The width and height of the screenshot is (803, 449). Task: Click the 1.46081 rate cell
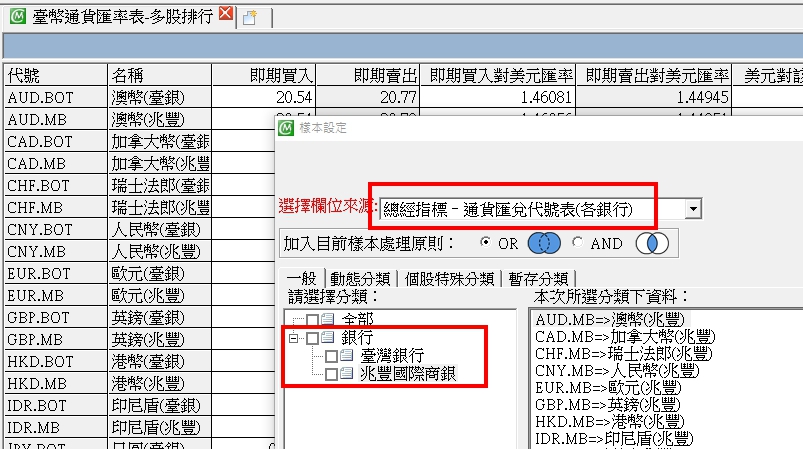click(x=497, y=97)
